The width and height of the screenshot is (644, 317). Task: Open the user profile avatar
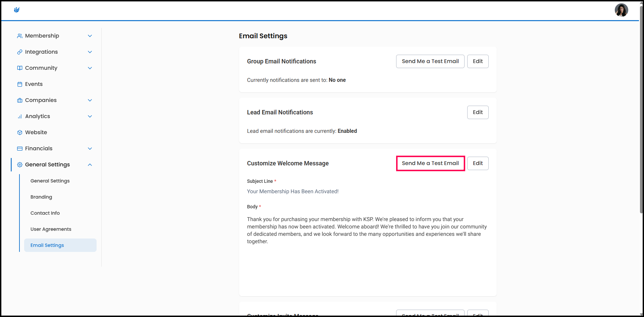pyautogui.click(x=621, y=10)
